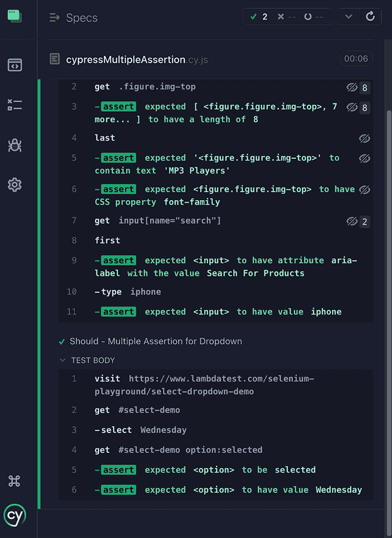Open the Specs panel from the sidebar
This screenshot has height=538, width=392.
tap(15, 64)
